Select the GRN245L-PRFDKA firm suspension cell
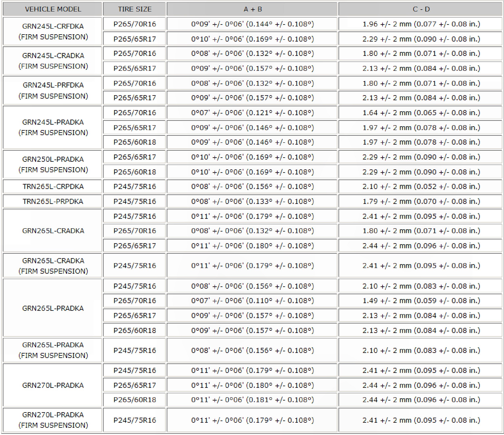This screenshot has height=435, width=504. [53, 91]
